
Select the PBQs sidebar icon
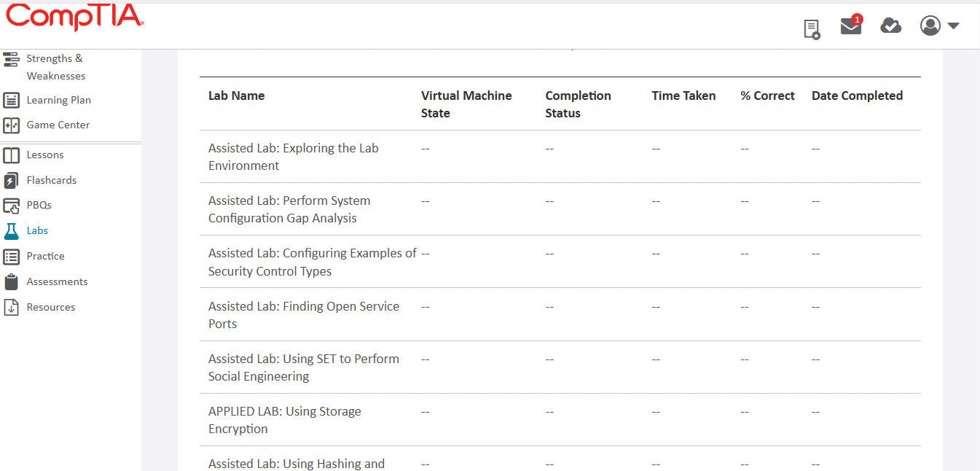point(11,205)
